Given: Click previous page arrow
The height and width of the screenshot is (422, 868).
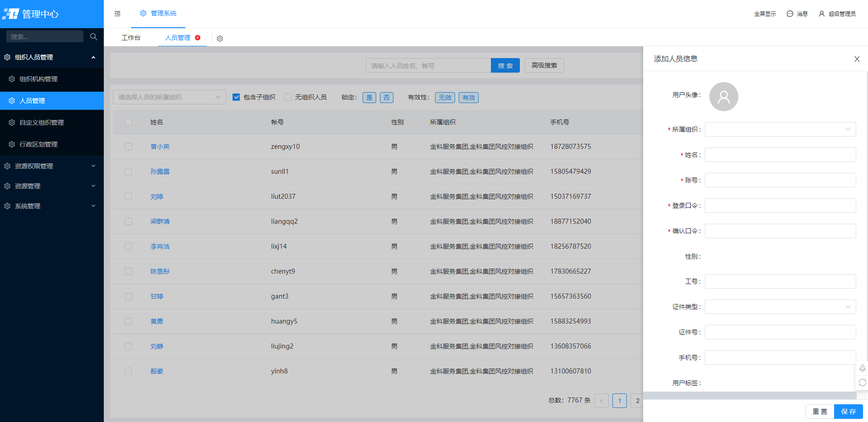Looking at the screenshot, I should [x=601, y=401].
